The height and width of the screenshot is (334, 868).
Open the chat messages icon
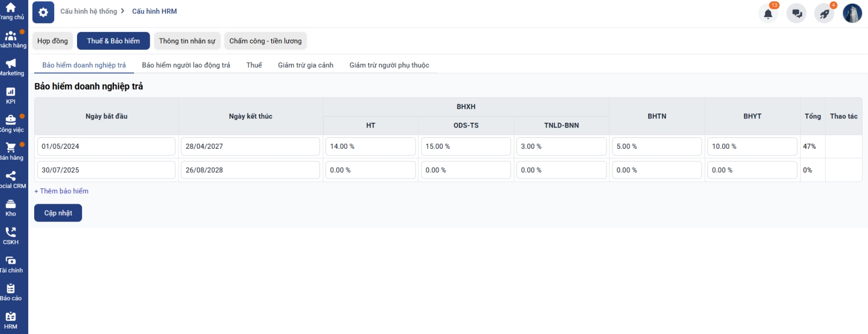click(x=796, y=14)
